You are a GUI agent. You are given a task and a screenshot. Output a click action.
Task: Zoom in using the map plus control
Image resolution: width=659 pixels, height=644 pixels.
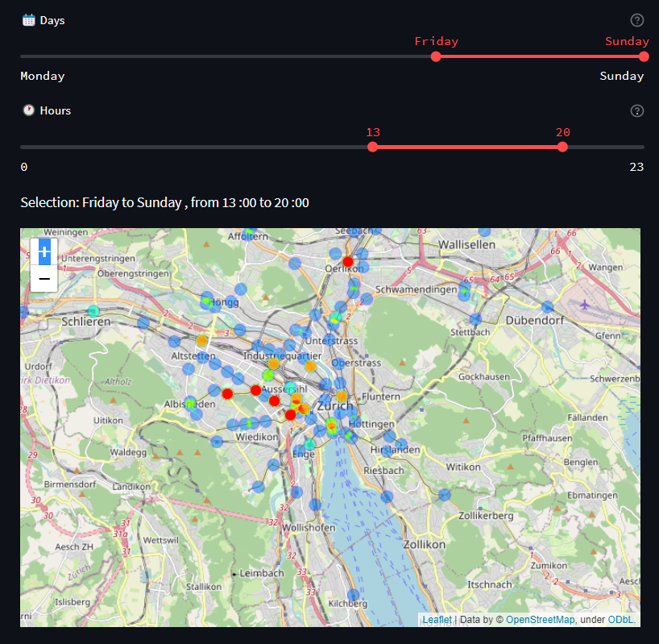click(x=44, y=252)
